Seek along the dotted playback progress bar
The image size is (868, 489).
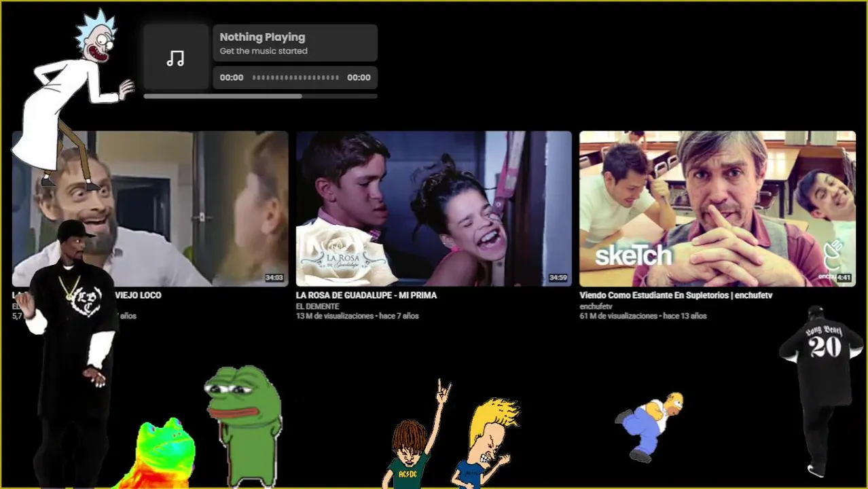pyautogui.click(x=295, y=77)
